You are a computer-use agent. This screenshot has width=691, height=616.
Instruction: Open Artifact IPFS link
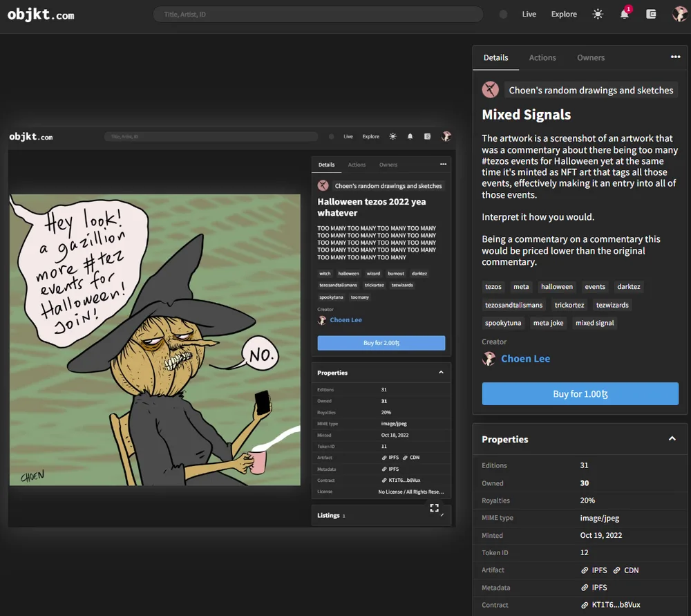point(594,570)
